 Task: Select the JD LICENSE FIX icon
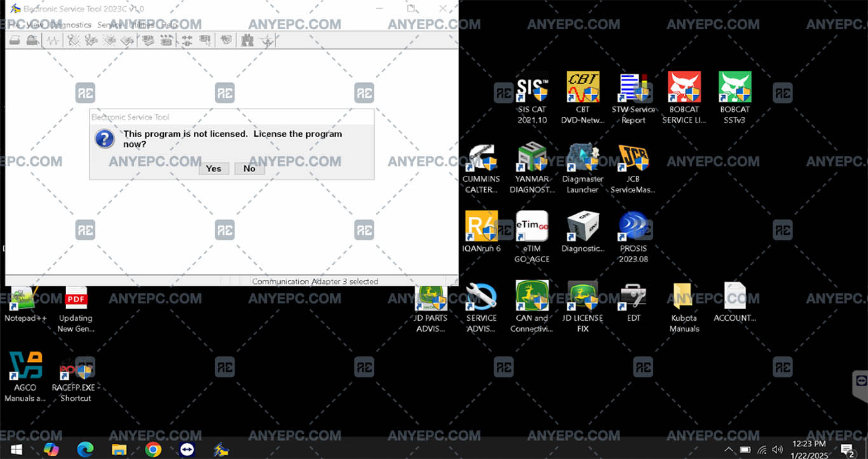pos(583,307)
